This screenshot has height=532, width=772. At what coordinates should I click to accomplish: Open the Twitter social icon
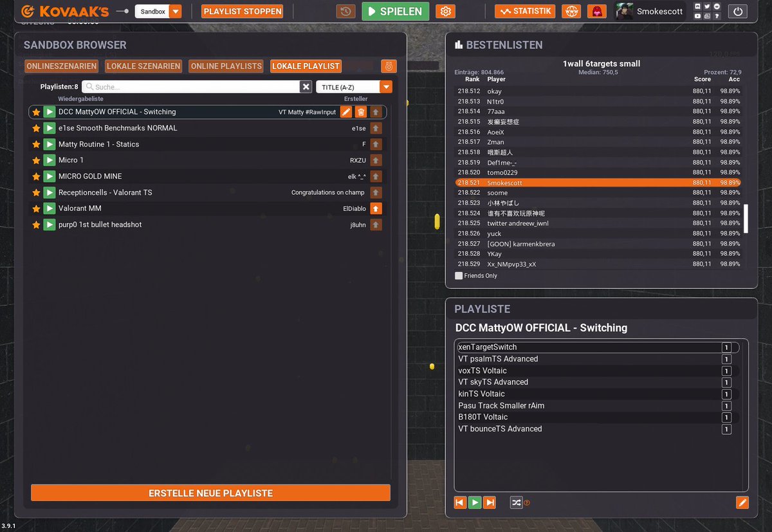click(706, 6)
